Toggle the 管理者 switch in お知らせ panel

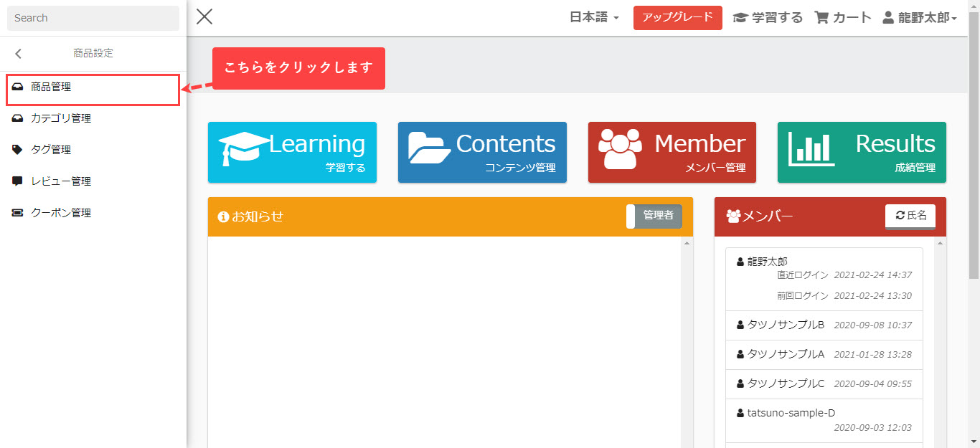click(654, 216)
